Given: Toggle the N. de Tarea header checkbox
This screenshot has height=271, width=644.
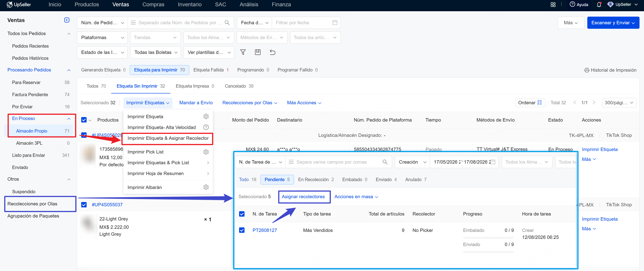Looking at the screenshot, I should click(x=242, y=214).
